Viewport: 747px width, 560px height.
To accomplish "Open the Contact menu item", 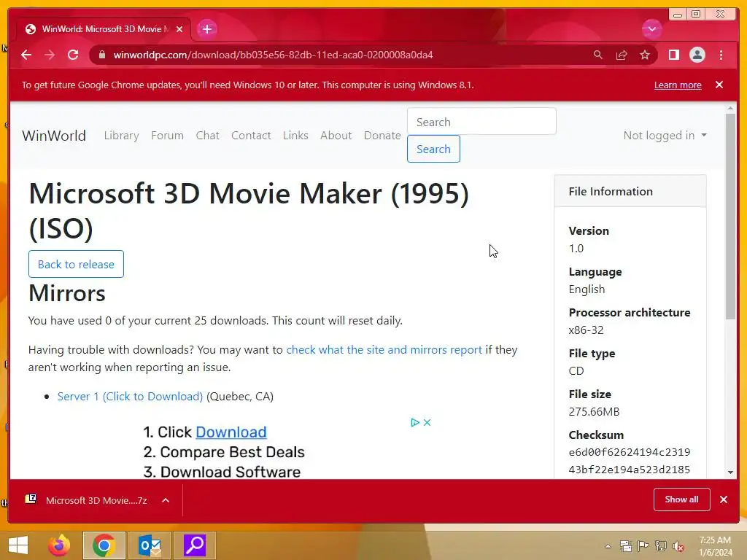I will point(251,135).
